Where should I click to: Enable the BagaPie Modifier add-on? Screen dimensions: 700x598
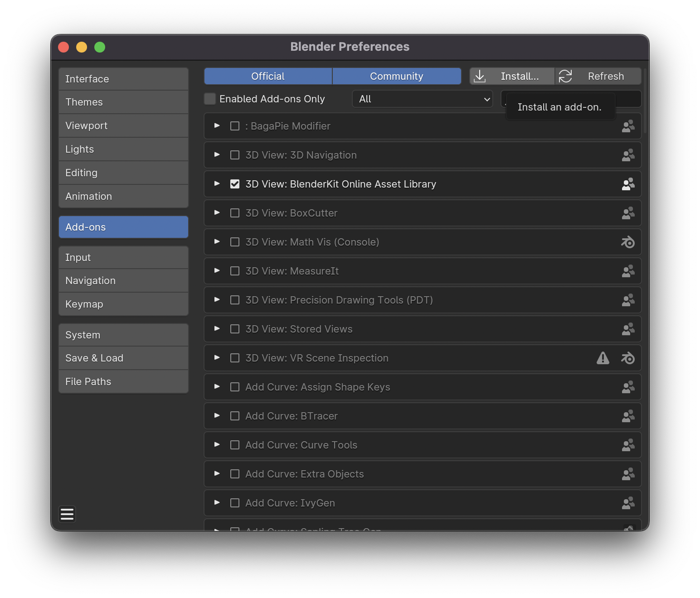pyautogui.click(x=235, y=126)
